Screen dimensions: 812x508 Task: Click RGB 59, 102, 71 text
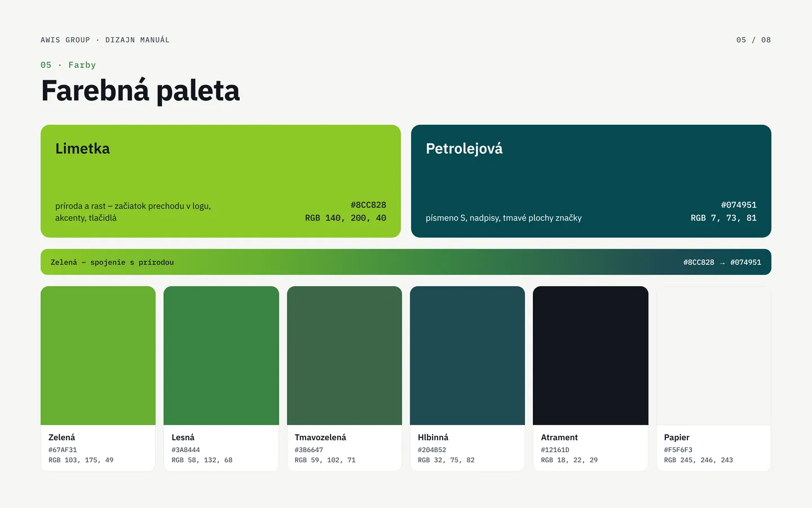(325, 460)
